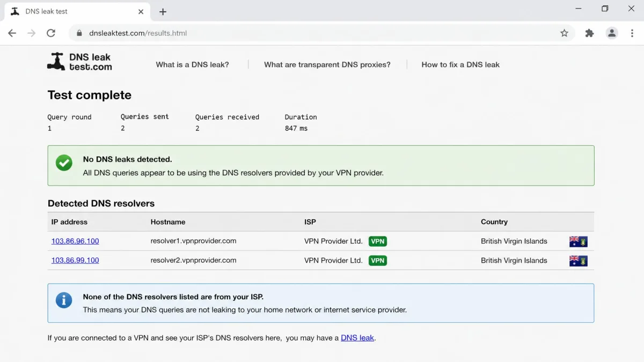Screen dimensions: 644x362
Task: Open a new tab with plus button
Action: point(163,12)
